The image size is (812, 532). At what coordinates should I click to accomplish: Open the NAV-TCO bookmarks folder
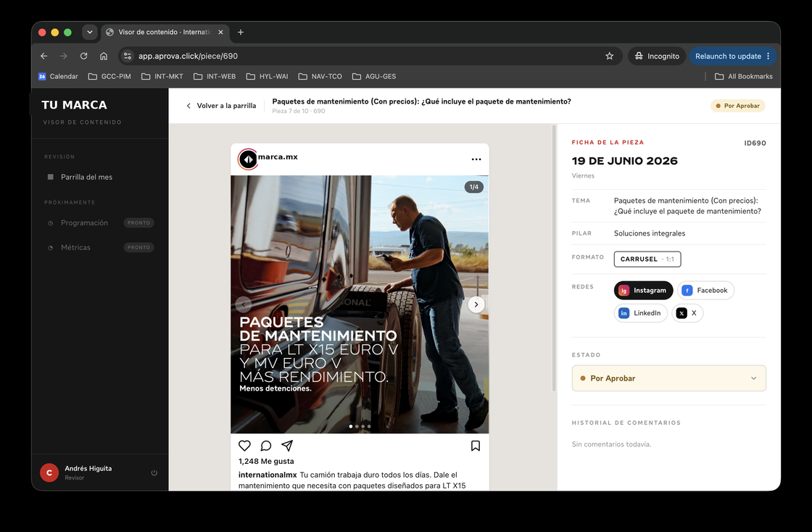click(x=320, y=77)
